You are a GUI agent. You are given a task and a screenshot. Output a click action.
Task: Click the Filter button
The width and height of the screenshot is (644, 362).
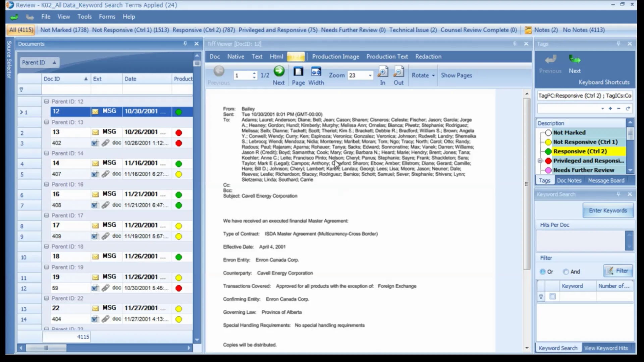click(618, 271)
